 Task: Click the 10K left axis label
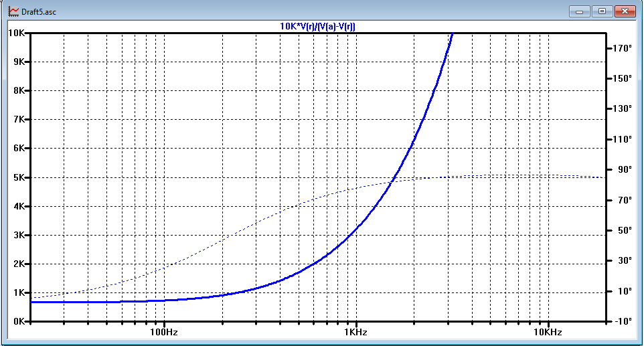point(16,33)
